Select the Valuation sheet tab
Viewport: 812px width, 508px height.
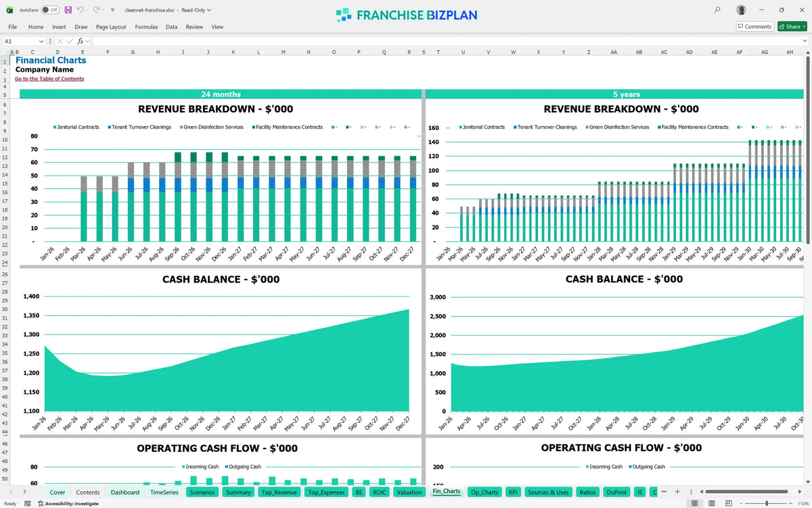click(409, 492)
